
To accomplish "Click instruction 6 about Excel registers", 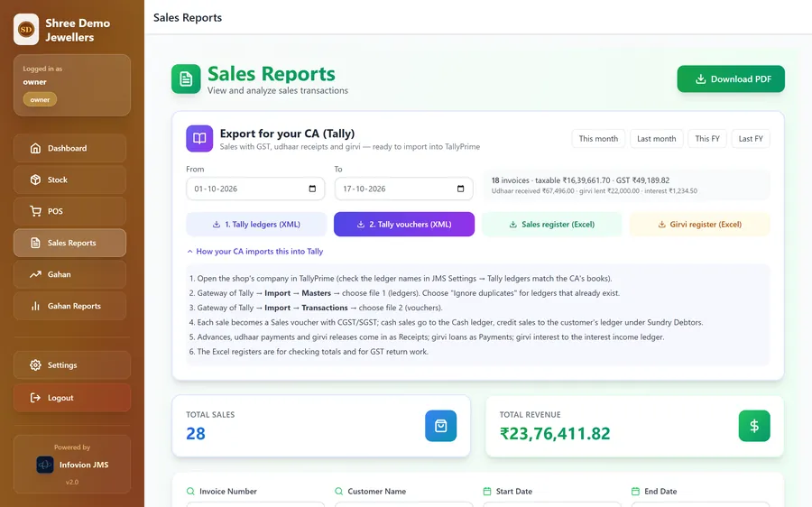I will [309, 352].
